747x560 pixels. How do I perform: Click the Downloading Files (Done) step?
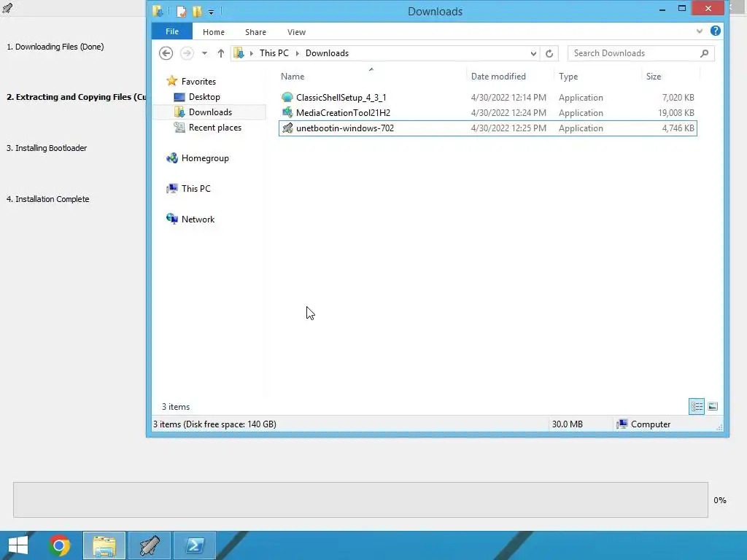pos(55,47)
